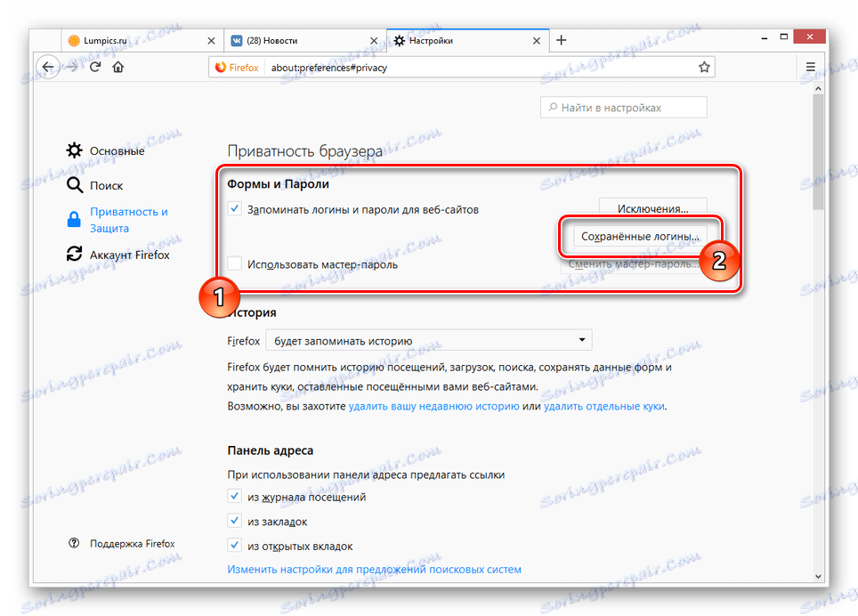The image size is (858, 616).
Task: Open a new tab with plus icon
Action: pyautogui.click(x=561, y=40)
